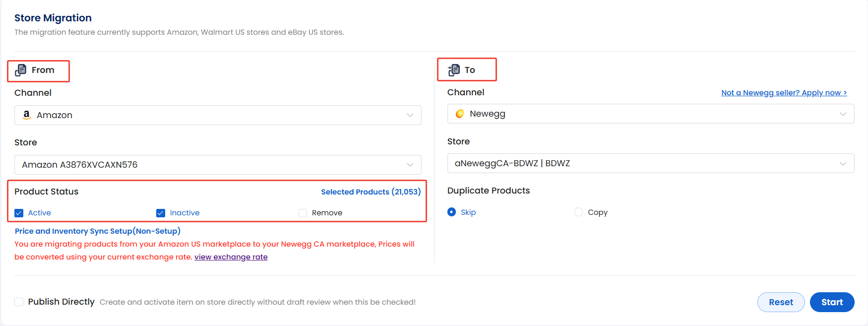Click the Amazon logo icon in Channel

27,115
